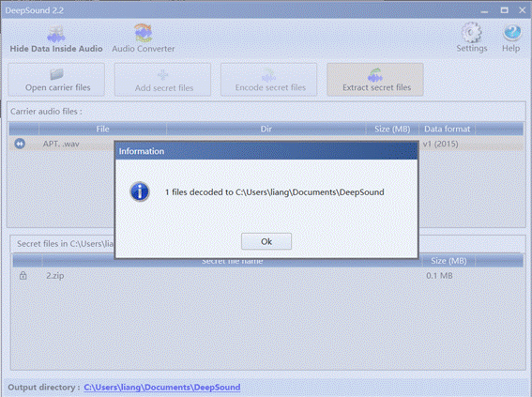This screenshot has height=397, width=532.
Task: Sort by File column header
Action: (102, 129)
